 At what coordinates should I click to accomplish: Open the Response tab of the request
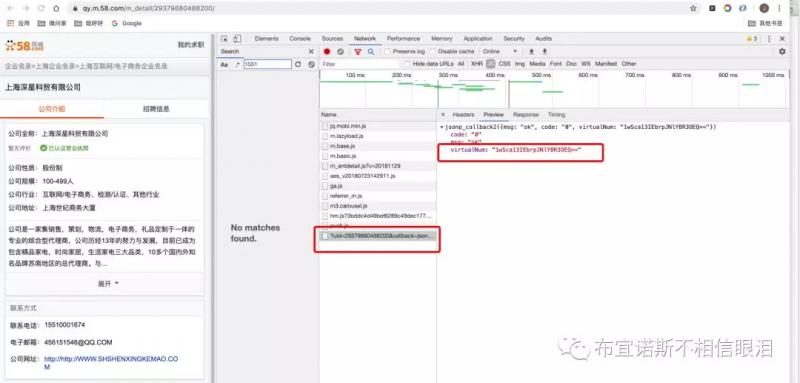(x=526, y=115)
